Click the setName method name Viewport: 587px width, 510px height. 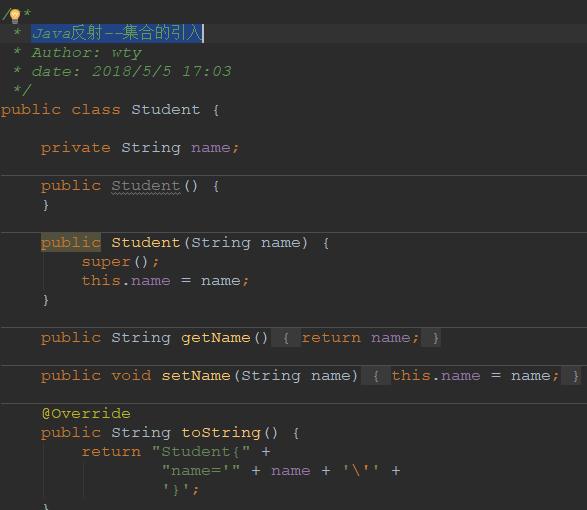[x=196, y=376]
